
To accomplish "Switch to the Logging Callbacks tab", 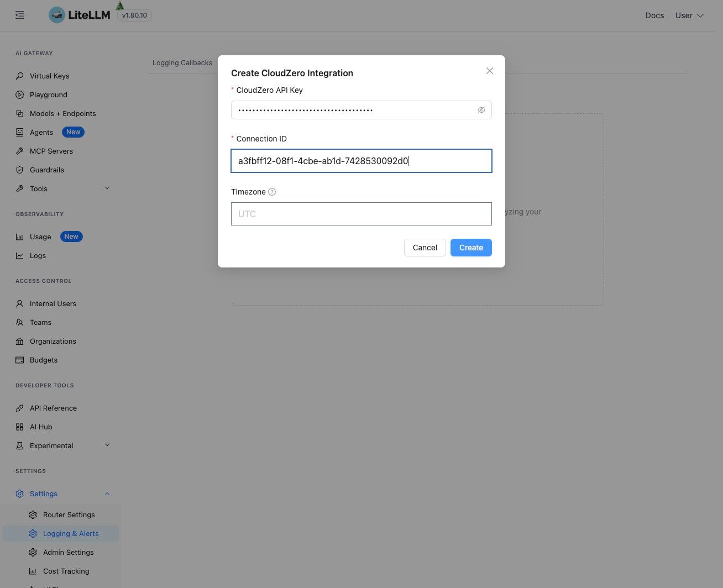I will pyautogui.click(x=182, y=63).
